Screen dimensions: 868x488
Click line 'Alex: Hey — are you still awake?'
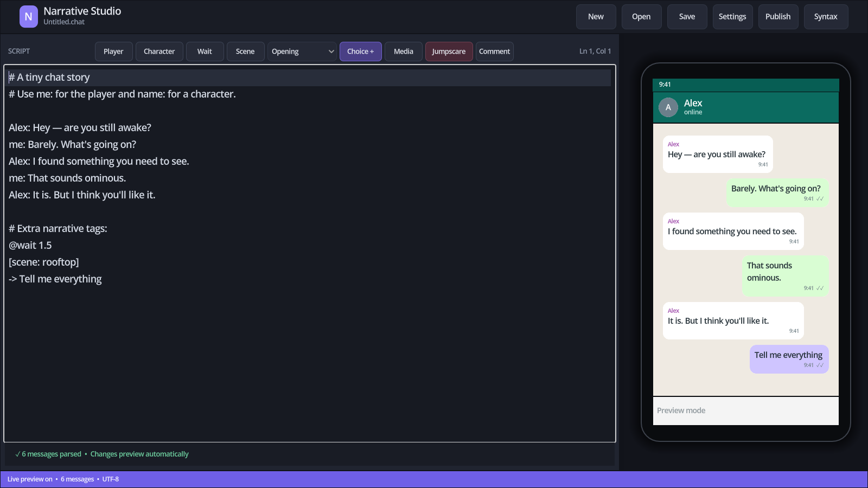(80, 128)
